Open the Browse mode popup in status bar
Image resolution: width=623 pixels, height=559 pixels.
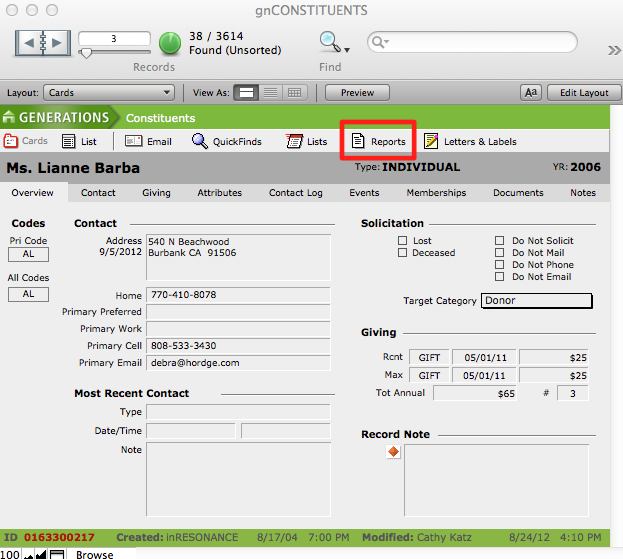[95, 554]
